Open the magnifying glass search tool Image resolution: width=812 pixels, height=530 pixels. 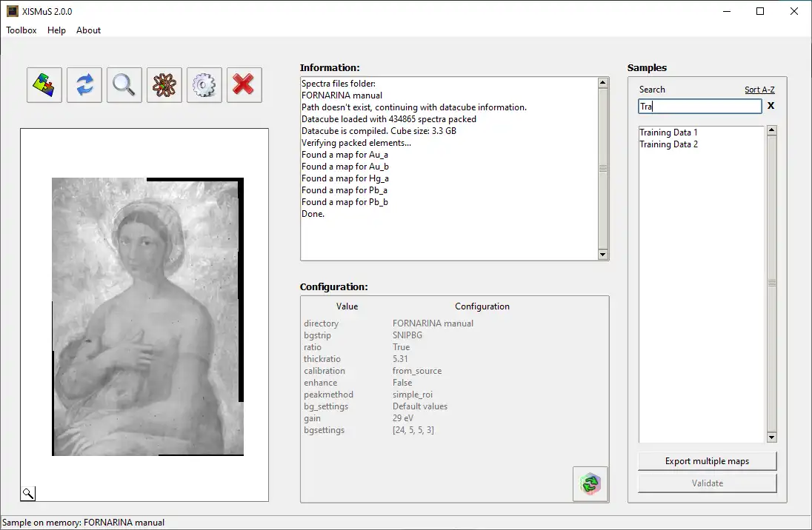[124, 84]
